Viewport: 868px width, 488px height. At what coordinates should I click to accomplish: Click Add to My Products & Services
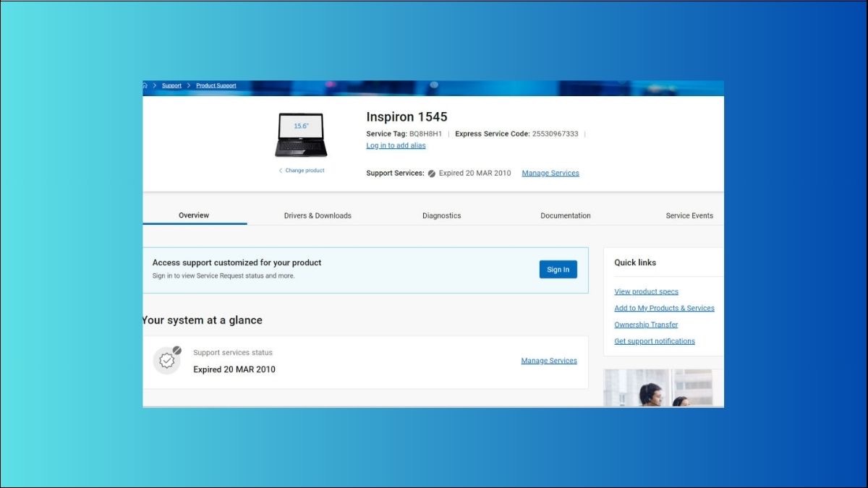coord(664,308)
